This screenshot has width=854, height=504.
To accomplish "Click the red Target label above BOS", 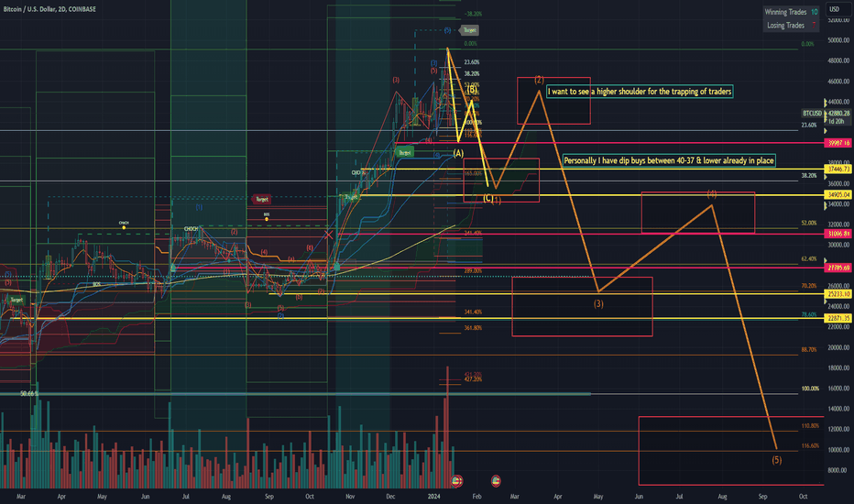I will click(x=262, y=200).
